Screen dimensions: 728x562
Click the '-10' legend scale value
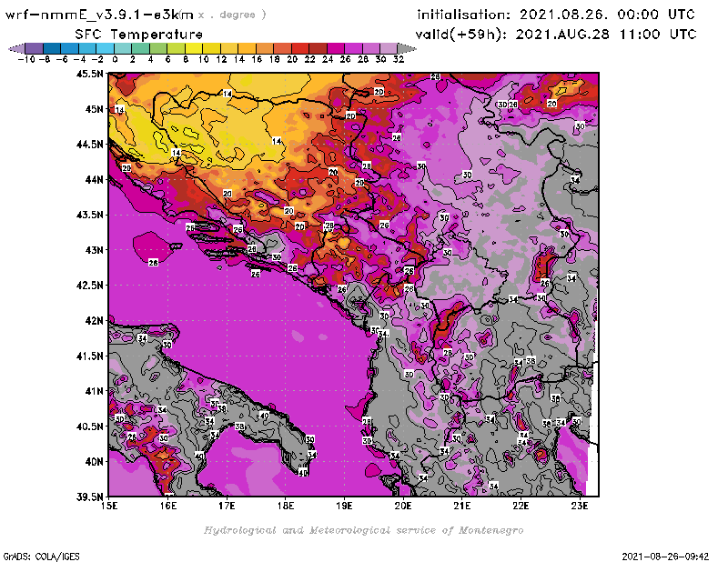[x=26, y=59]
